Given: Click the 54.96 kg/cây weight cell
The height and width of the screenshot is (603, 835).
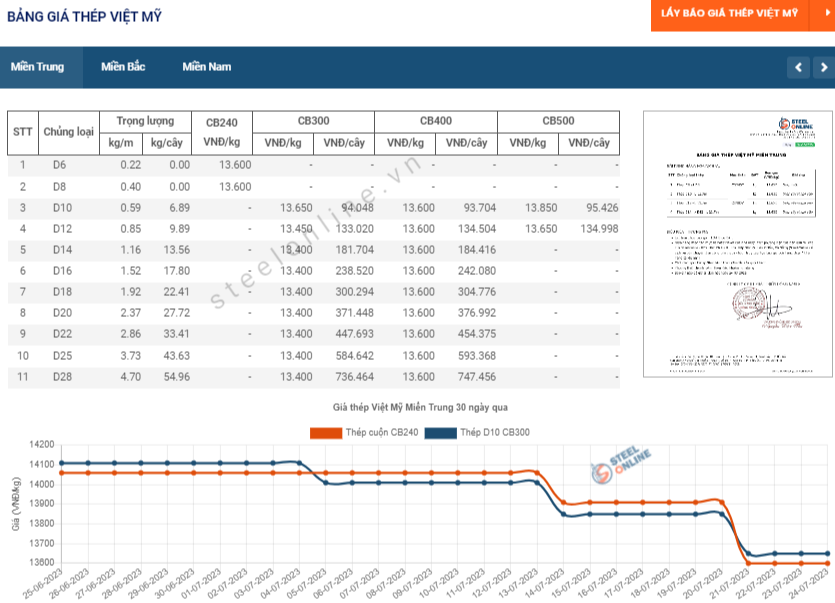Looking at the screenshot, I should pos(177,377).
